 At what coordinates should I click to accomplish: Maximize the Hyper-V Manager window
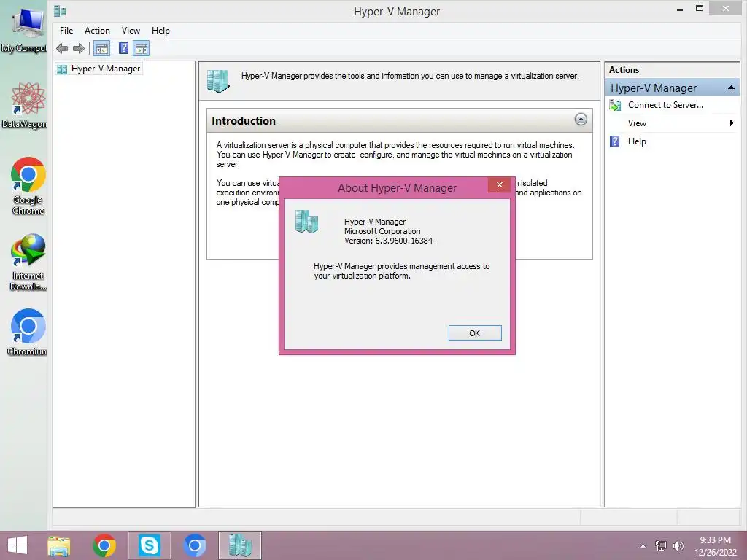pos(700,9)
